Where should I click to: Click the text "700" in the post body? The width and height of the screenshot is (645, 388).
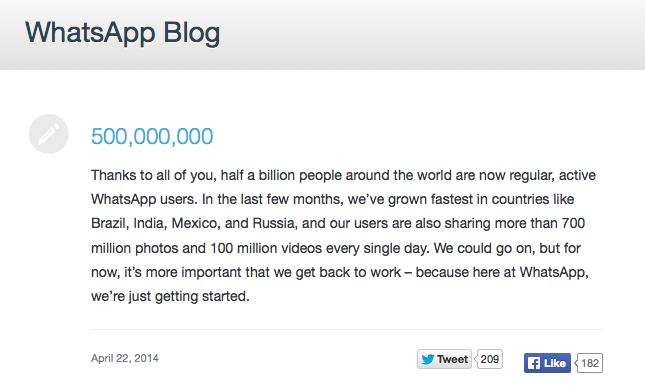click(x=573, y=223)
